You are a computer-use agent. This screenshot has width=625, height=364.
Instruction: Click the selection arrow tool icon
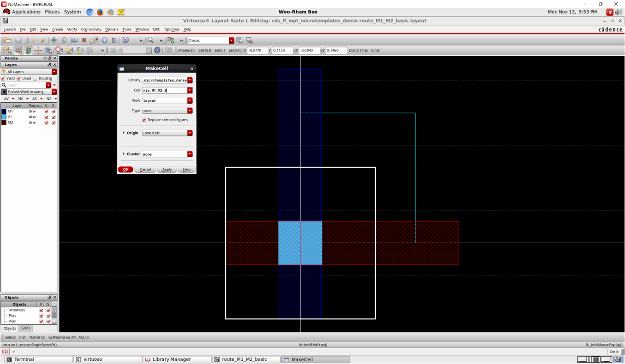(x=8, y=50)
